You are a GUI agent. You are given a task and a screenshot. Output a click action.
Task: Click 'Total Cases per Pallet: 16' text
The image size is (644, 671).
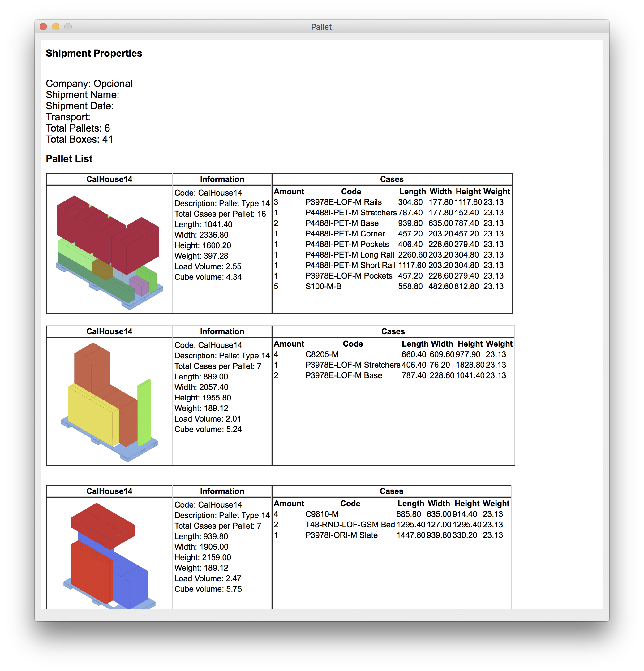point(220,214)
